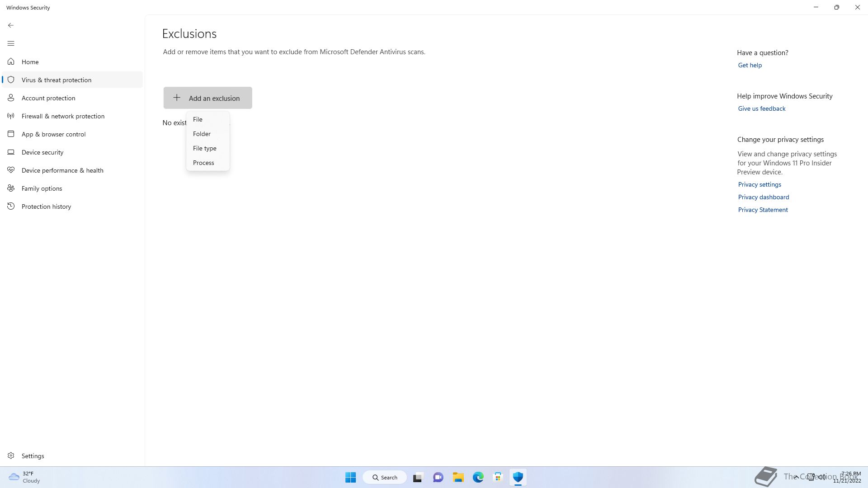Click the back arrow icon
Image resolution: width=868 pixels, height=488 pixels.
click(x=11, y=25)
